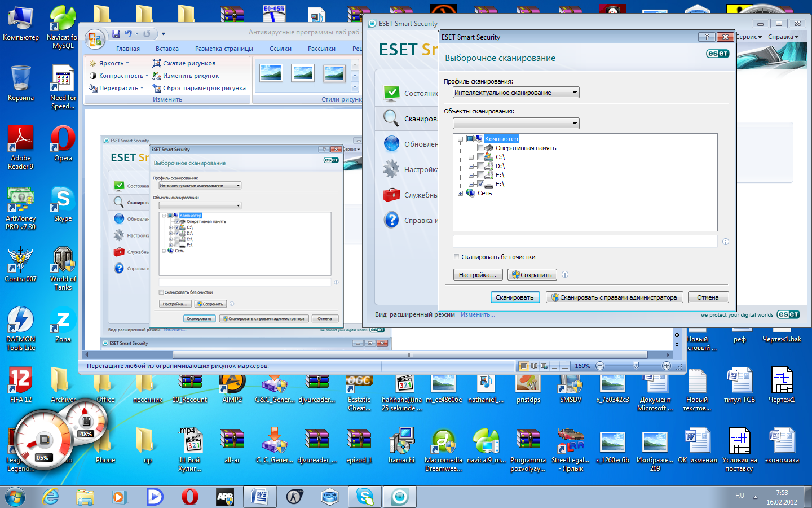812x508 pixels.
Task: Switch to outline view icon in Word
Action: [555, 366]
